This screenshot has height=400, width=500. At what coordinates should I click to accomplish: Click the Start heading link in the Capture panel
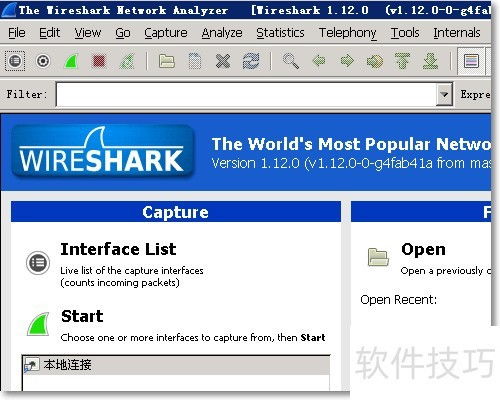pos(82,316)
